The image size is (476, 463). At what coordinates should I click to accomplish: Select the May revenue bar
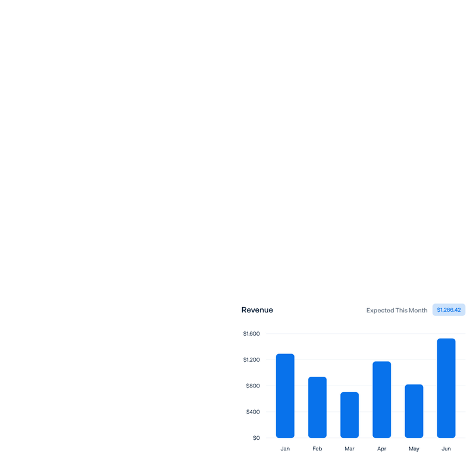[x=414, y=411]
